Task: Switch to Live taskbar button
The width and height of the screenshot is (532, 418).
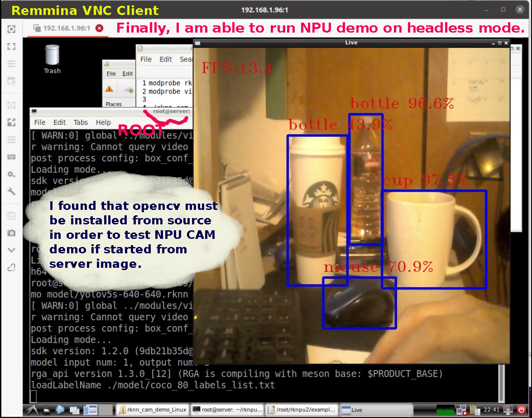Action: [x=376, y=410]
